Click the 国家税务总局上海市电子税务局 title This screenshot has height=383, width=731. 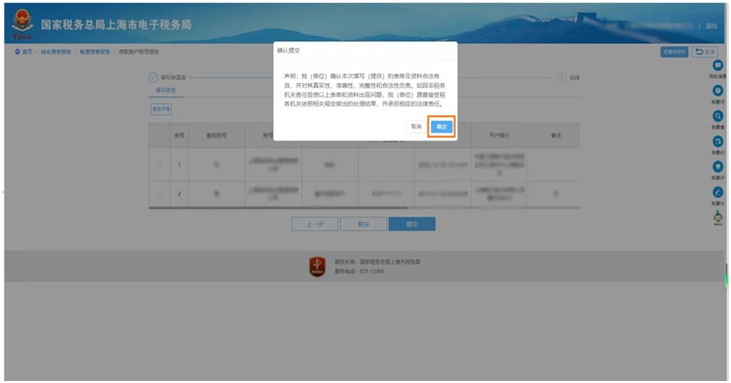116,25
